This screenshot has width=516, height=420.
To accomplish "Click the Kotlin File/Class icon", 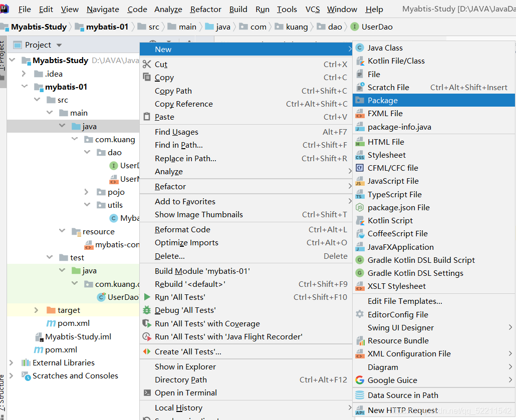I will pos(360,61).
